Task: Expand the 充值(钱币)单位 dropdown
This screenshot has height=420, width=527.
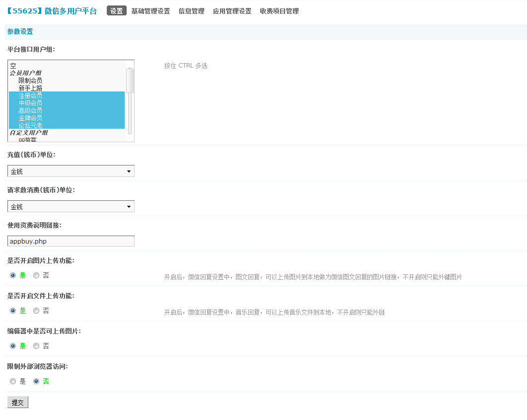Action: [71, 171]
